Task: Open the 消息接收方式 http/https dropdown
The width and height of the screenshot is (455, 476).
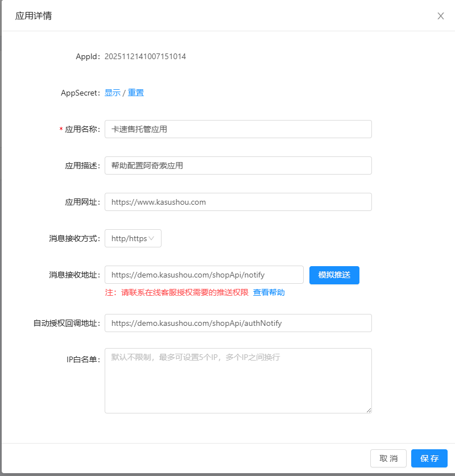Action: click(133, 238)
